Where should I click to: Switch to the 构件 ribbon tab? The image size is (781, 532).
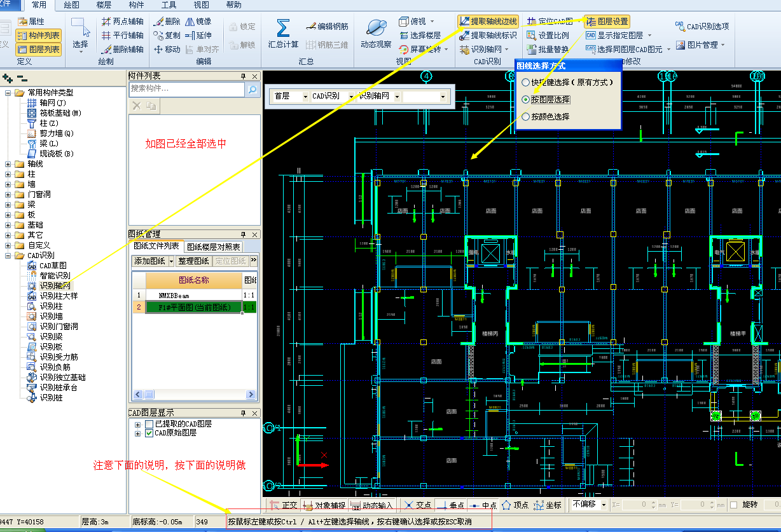click(136, 5)
